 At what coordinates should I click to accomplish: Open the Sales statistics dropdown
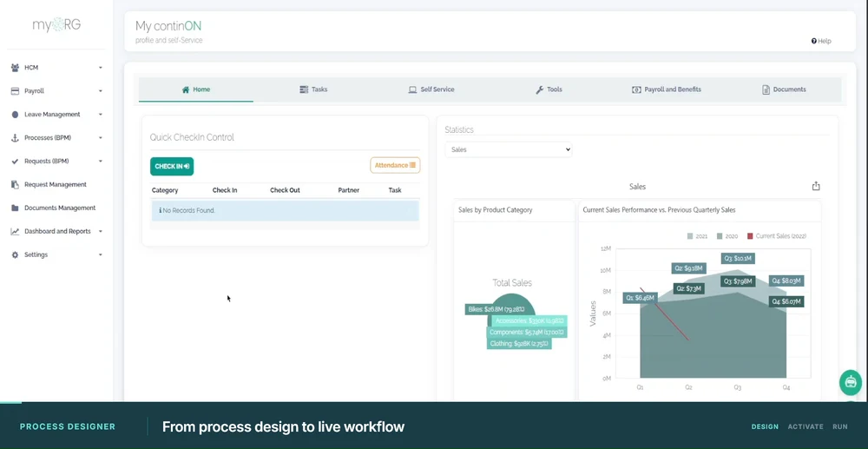click(x=508, y=149)
